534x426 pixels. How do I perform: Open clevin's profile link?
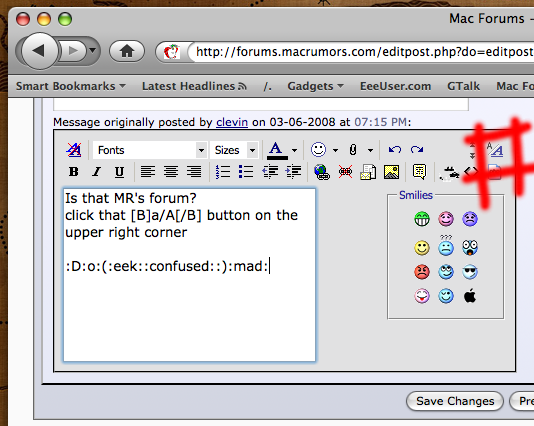(x=232, y=122)
